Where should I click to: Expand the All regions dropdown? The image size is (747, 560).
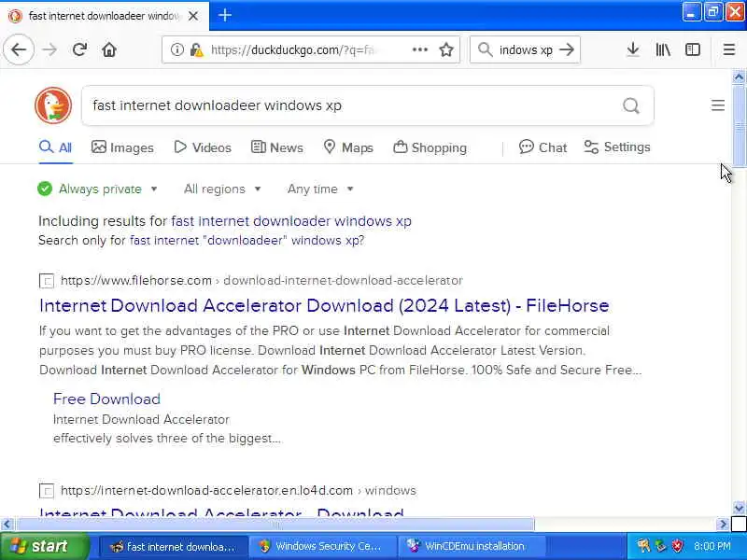coord(222,189)
